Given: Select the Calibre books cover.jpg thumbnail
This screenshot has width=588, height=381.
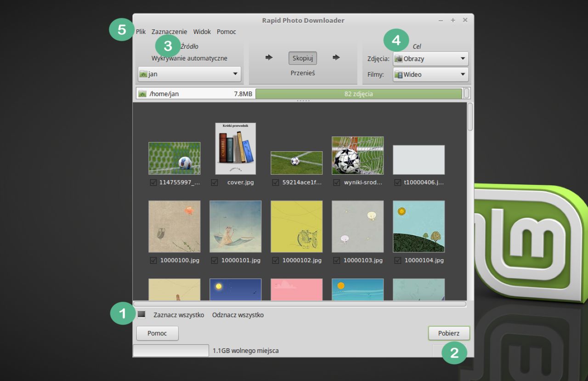Looking at the screenshot, I should tap(236, 148).
